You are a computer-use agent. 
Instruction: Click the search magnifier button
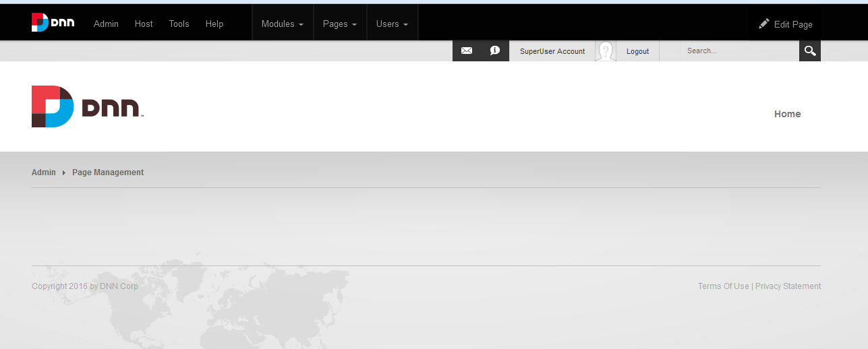pyautogui.click(x=810, y=51)
